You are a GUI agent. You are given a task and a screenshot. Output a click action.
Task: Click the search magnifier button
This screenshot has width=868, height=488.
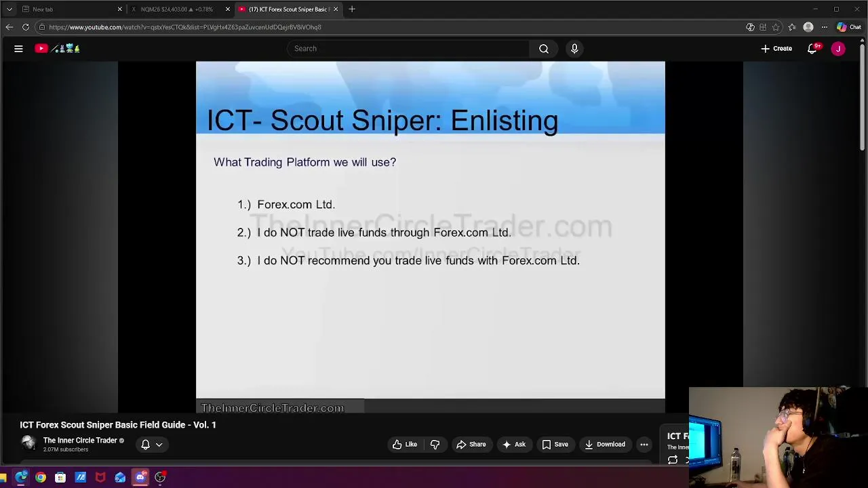point(544,49)
